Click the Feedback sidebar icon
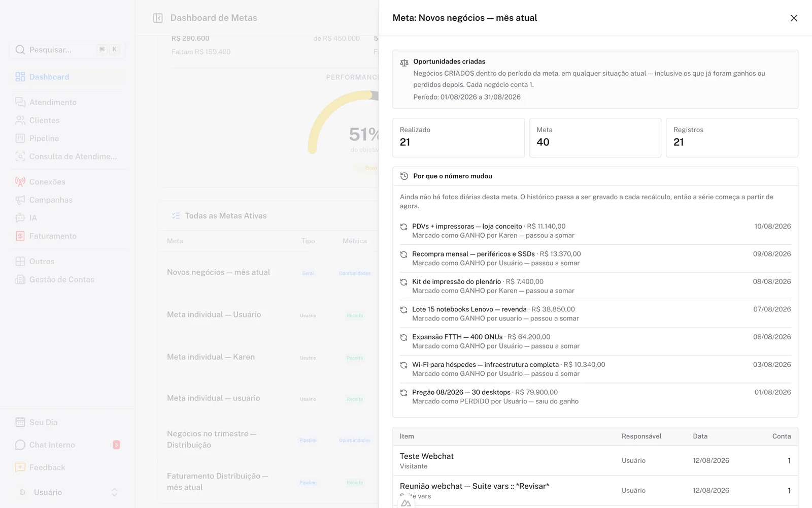Screen dimensions: 812x508 tap(20, 467)
